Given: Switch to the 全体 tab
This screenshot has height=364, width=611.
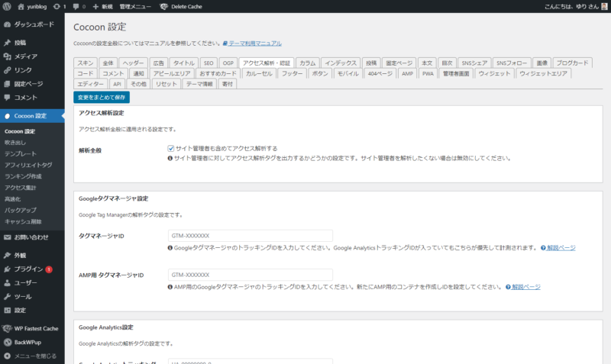Looking at the screenshot, I should click(108, 63).
